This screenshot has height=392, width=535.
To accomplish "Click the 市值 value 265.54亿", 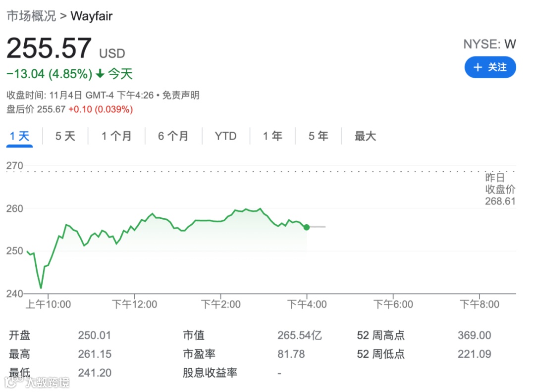I will [x=300, y=336].
